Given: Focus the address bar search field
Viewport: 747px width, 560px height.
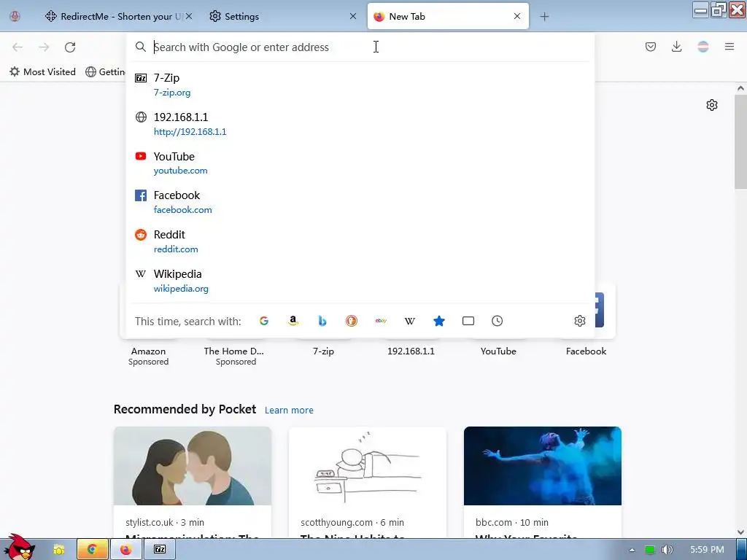Looking at the screenshot, I should (x=360, y=47).
